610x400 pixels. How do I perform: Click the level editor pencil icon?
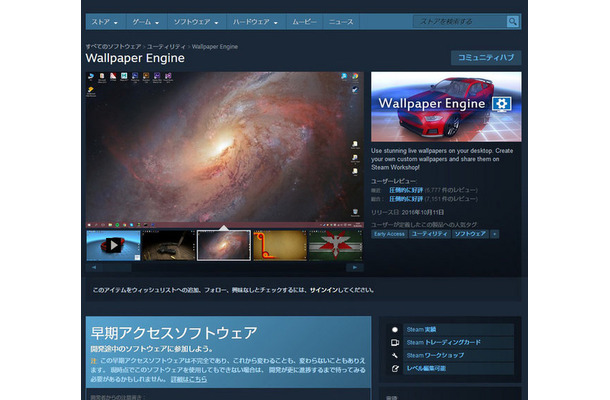[395, 368]
